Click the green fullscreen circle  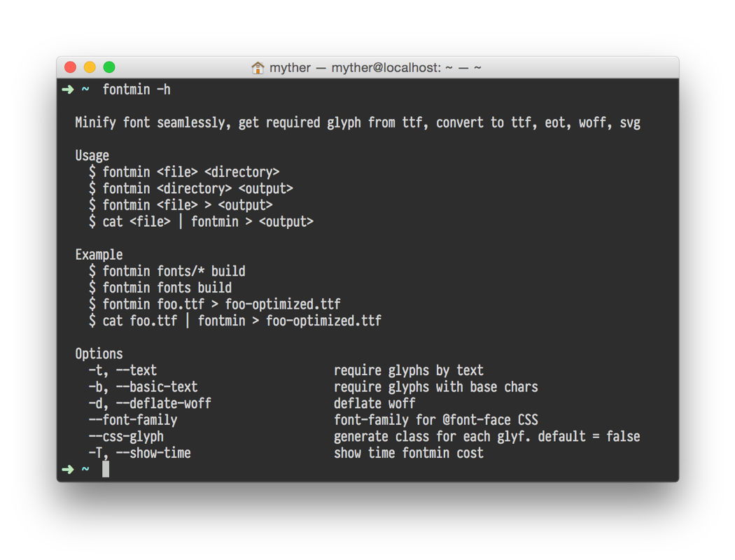(108, 66)
